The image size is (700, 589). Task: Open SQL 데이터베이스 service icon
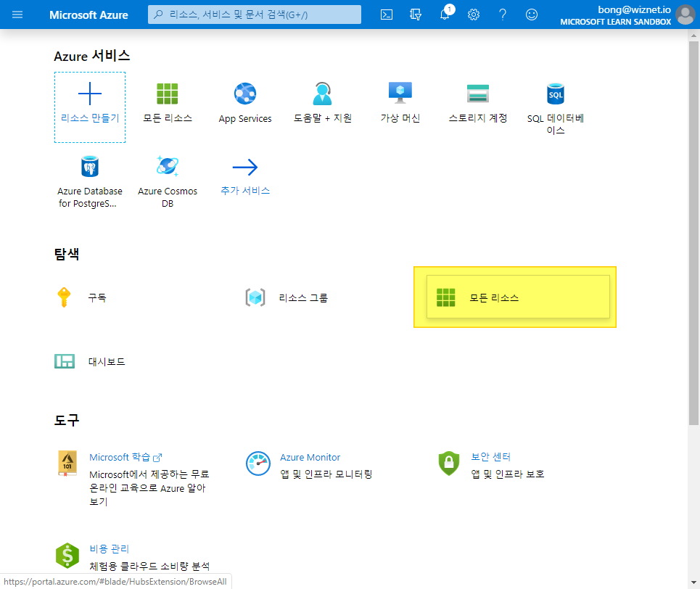[x=556, y=94]
